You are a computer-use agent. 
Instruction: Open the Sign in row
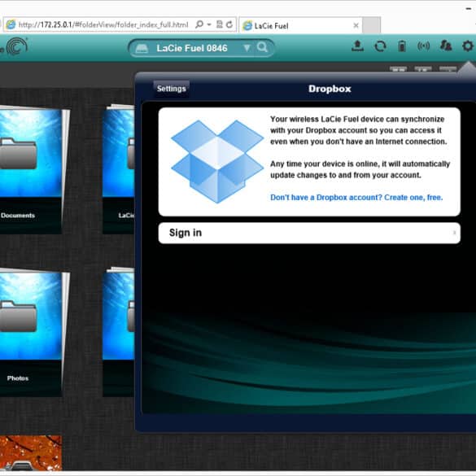(309, 233)
